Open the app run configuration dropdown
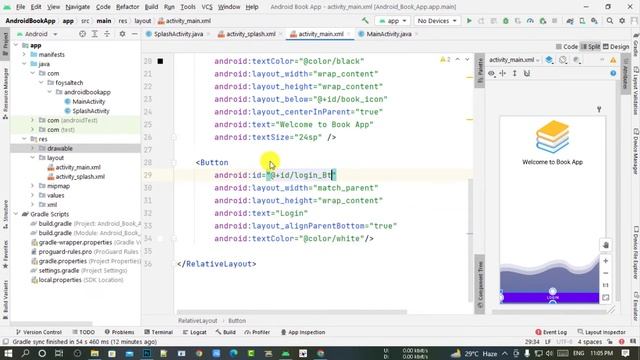This screenshot has height=360, width=640. click(392, 20)
